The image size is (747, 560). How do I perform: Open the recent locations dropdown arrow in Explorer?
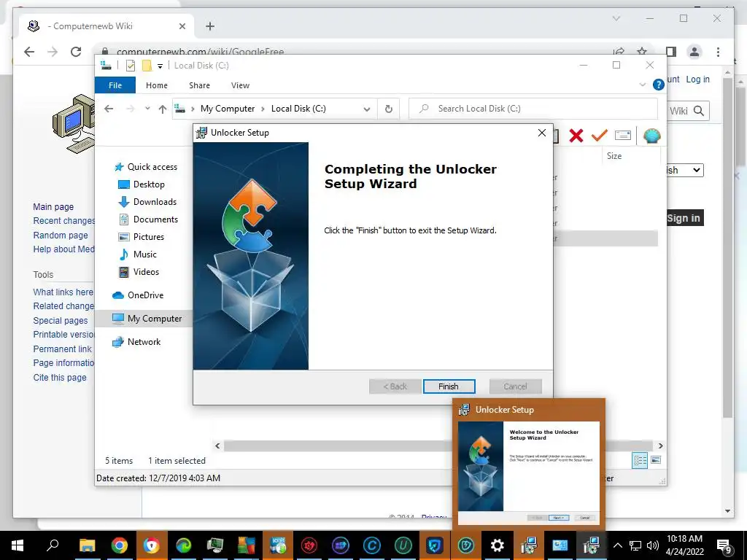click(147, 109)
